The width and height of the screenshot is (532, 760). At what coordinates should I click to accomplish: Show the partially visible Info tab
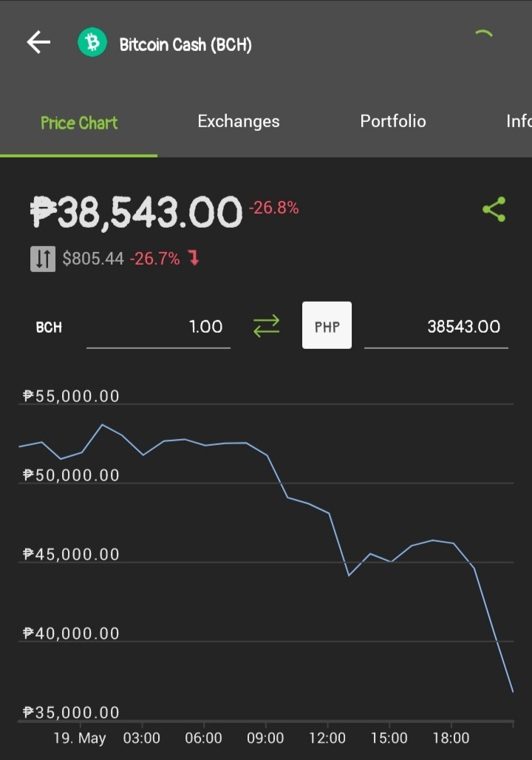519,121
